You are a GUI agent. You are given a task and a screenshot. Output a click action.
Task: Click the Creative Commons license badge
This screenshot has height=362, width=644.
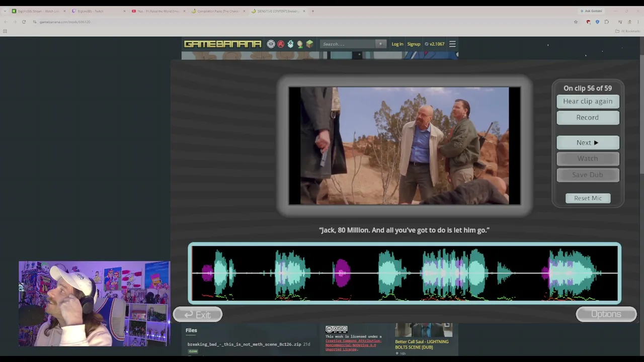click(x=336, y=330)
